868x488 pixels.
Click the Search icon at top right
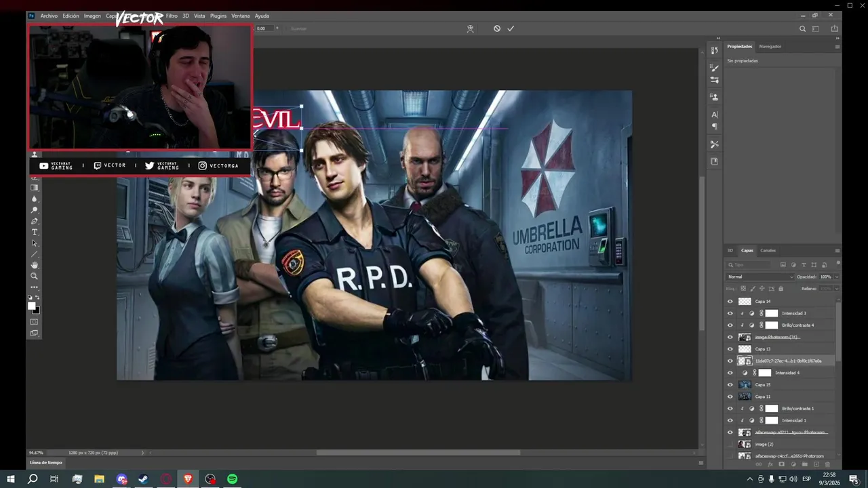[x=802, y=28]
